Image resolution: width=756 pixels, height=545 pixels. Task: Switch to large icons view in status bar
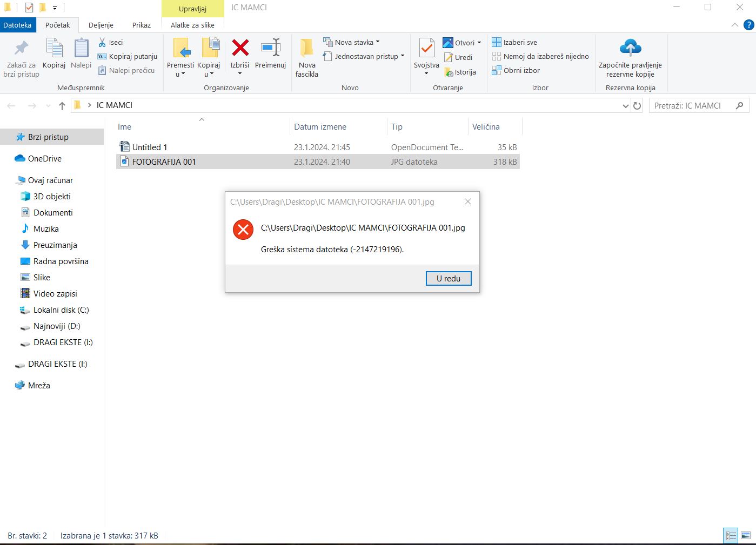(x=746, y=536)
